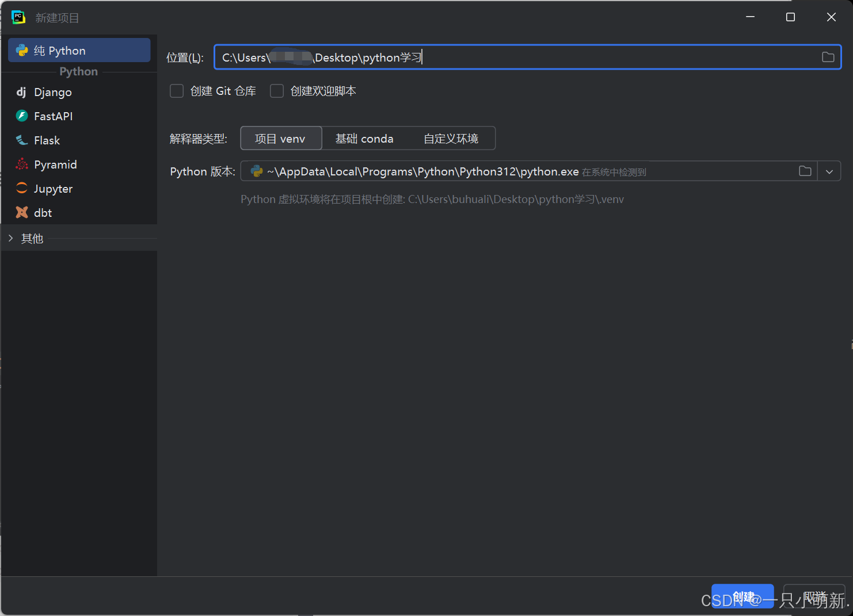Click the 位置(L) label
This screenshot has width=853, height=616.
tap(185, 58)
